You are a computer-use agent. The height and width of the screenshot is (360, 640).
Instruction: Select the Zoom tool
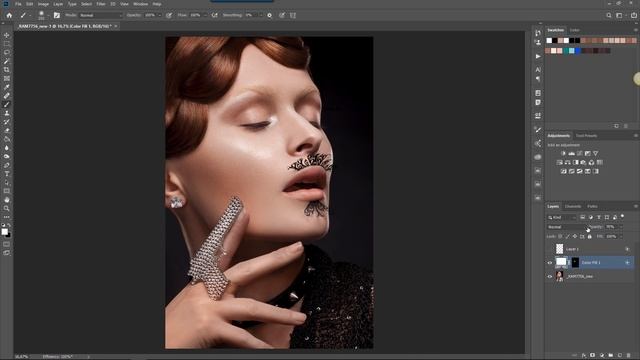pos(7,208)
